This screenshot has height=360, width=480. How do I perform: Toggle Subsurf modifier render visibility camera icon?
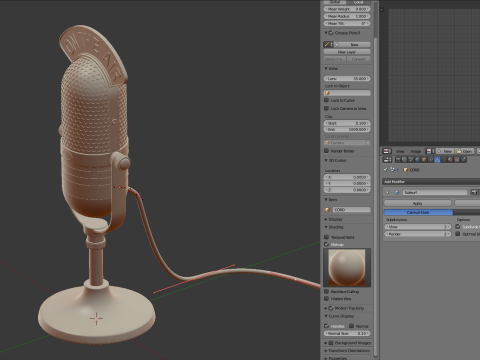click(x=474, y=192)
